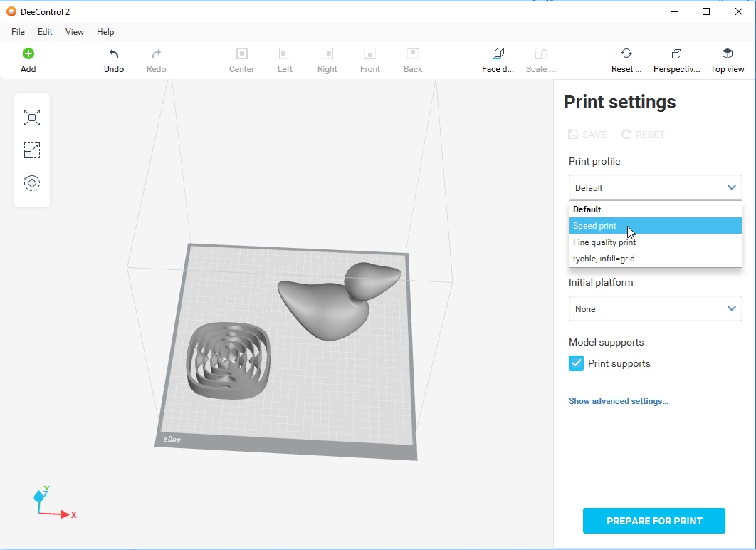
Task: Click the dashed-square scale tool icon
Action: (x=32, y=150)
